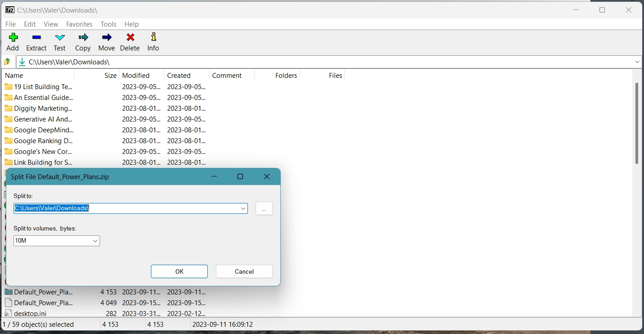Open the Tools menu
The image size is (644, 334).
click(x=109, y=24)
